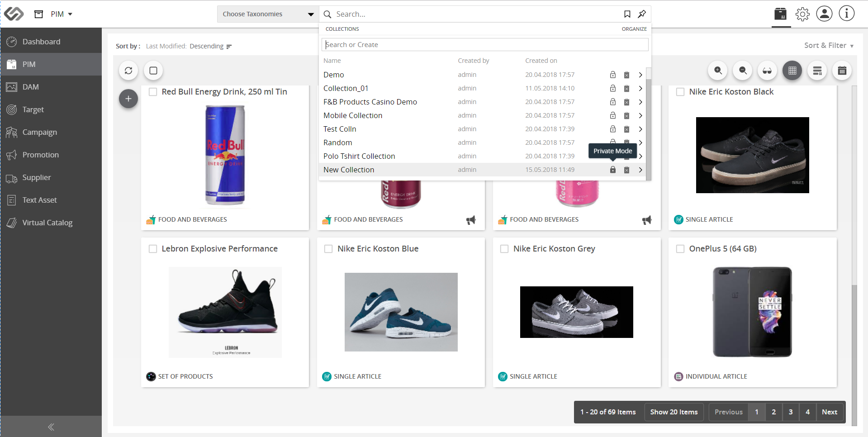The width and height of the screenshot is (868, 437).
Task: Check Nike Eric Koston Black product
Action: (x=680, y=92)
